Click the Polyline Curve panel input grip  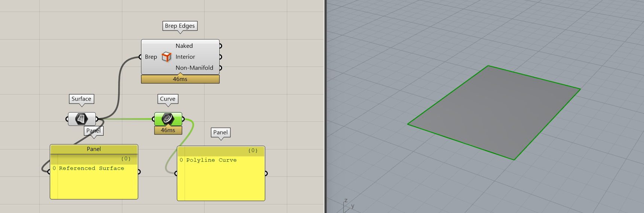point(176,173)
